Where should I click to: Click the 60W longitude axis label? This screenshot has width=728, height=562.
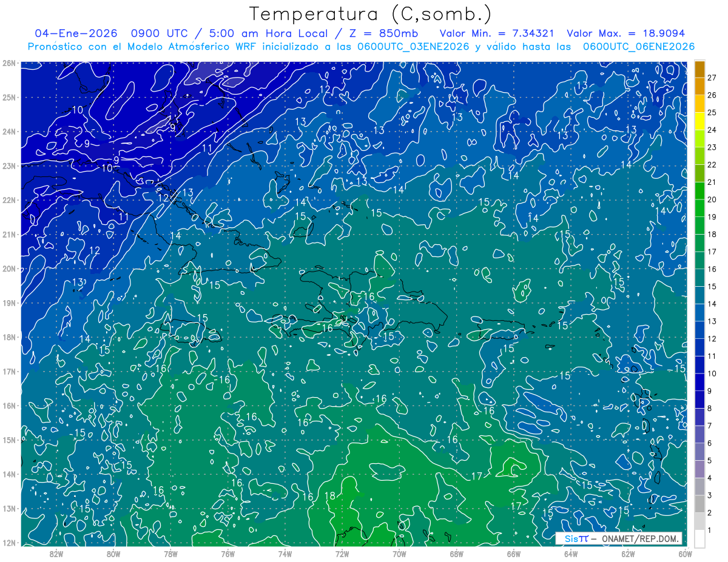685,554
